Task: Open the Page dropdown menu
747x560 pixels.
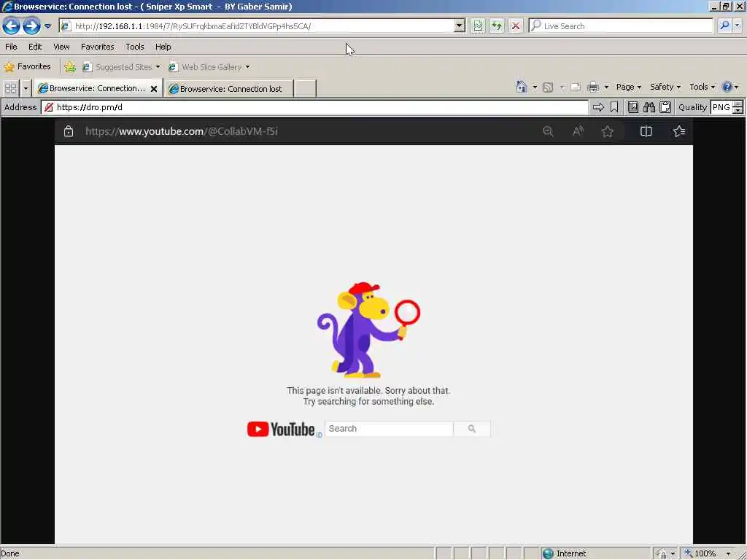Action: [628, 87]
